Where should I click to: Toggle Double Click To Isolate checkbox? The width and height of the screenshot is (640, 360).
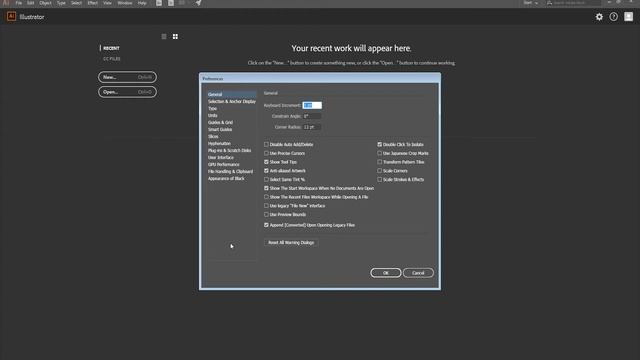[380, 144]
